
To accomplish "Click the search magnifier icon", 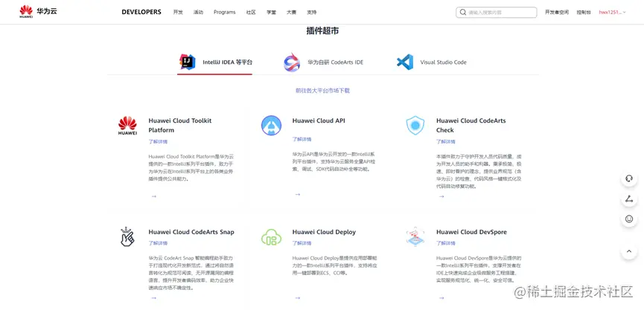I will (463, 13).
